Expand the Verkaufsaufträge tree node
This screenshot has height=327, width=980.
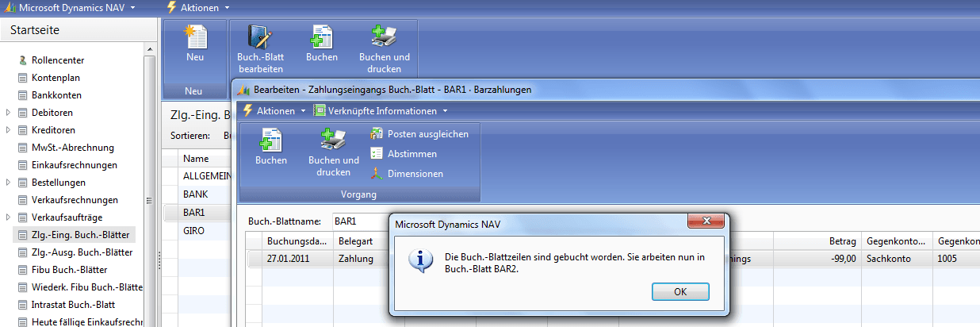(x=8, y=217)
